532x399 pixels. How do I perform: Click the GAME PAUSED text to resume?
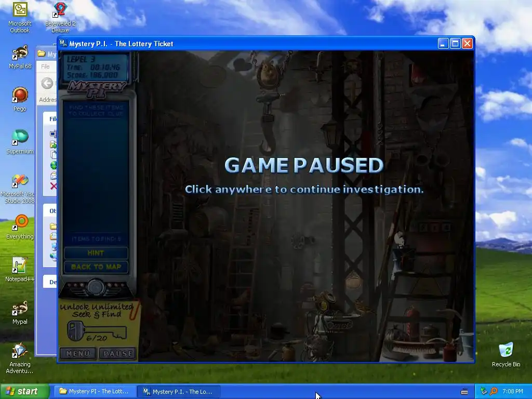coord(304,165)
